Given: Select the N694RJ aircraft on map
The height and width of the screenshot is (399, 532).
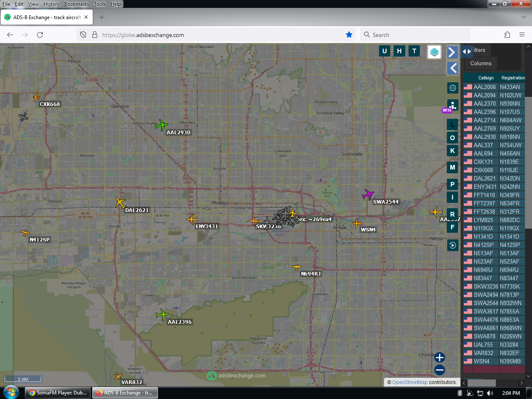Looking at the screenshot, I should [x=297, y=267].
